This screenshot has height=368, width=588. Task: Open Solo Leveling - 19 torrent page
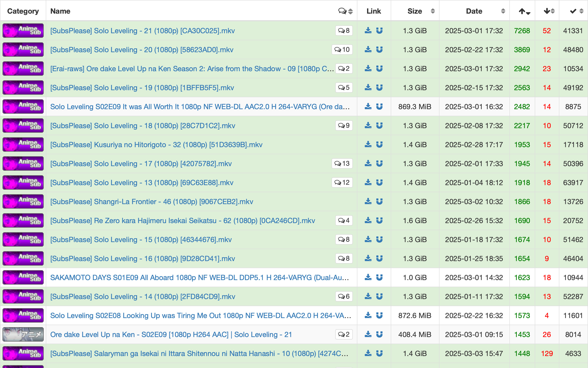point(142,88)
